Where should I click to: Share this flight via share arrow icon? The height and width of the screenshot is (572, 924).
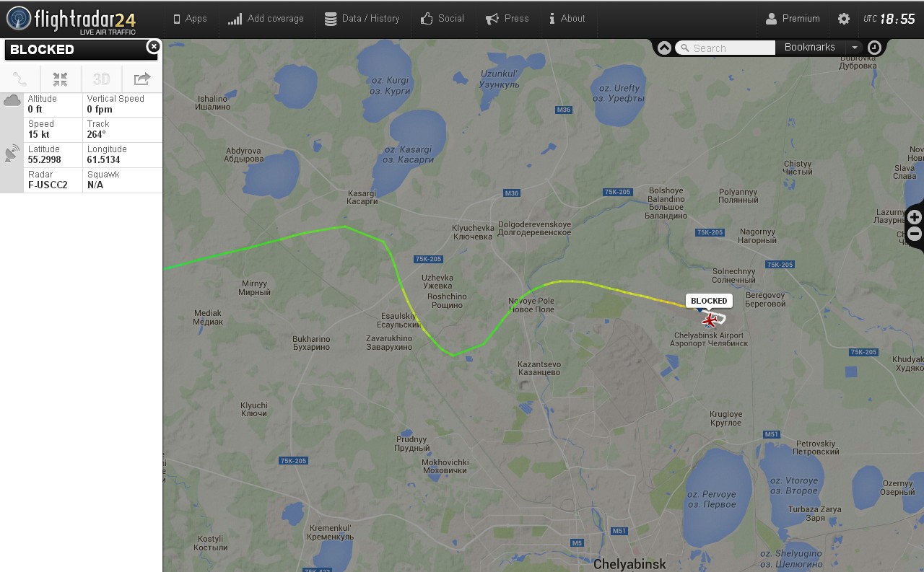142,79
